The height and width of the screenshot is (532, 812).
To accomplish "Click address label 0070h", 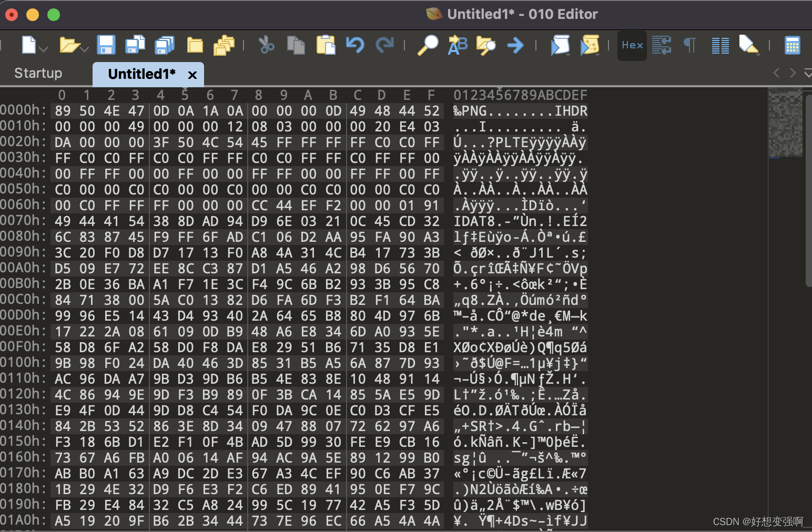I will [x=23, y=220].
